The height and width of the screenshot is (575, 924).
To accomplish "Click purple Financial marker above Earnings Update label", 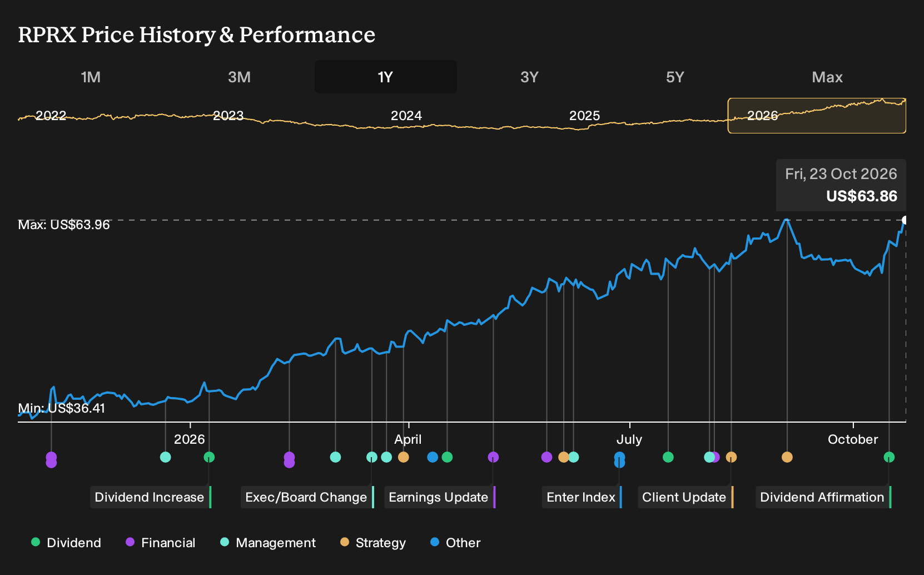I will [493, 457].
